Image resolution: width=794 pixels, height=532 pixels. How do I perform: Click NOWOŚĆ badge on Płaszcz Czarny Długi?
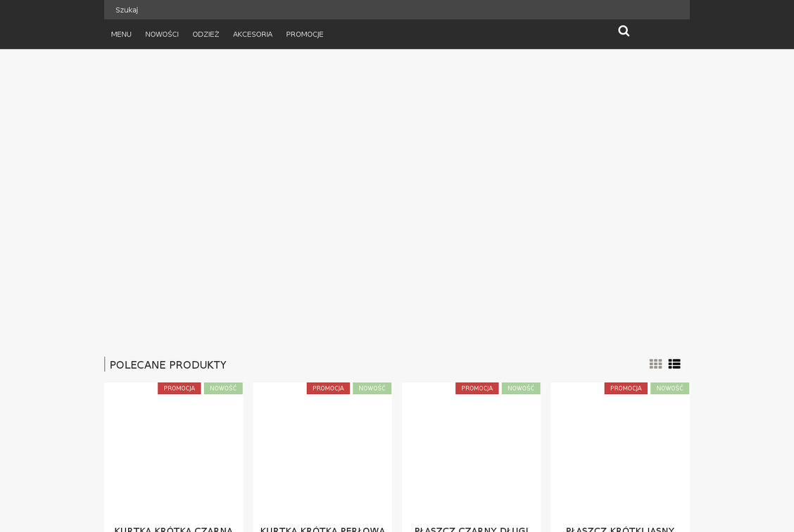(521, 388)
